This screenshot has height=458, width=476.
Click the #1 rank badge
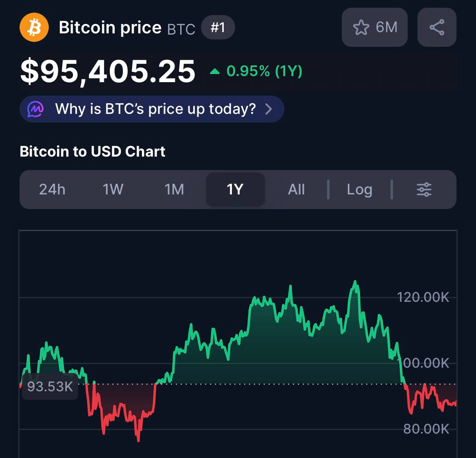[x=218, y=28]
